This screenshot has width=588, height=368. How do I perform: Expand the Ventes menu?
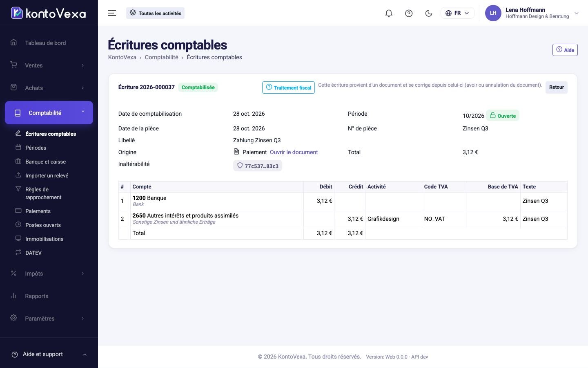(x=49, y=65)
